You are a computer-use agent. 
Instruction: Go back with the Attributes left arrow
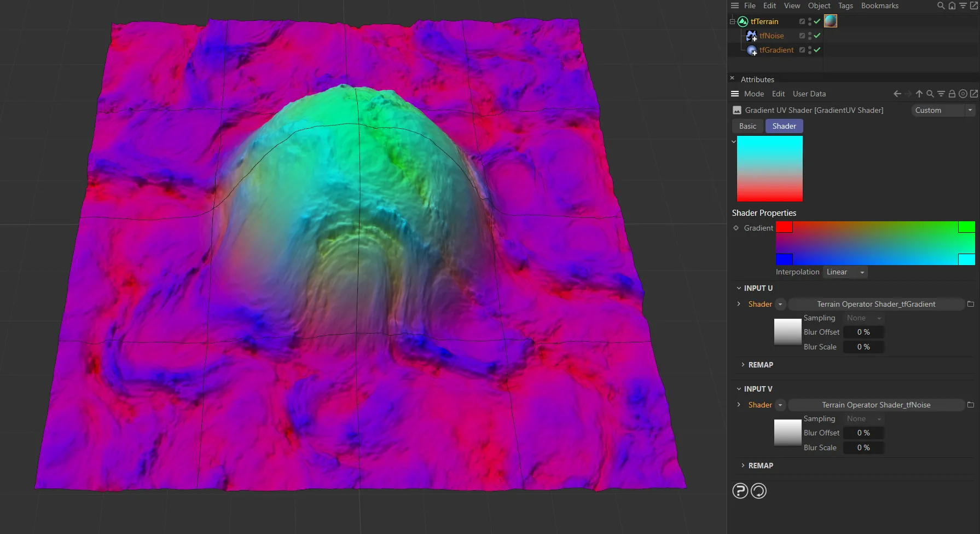click(897, 94)
